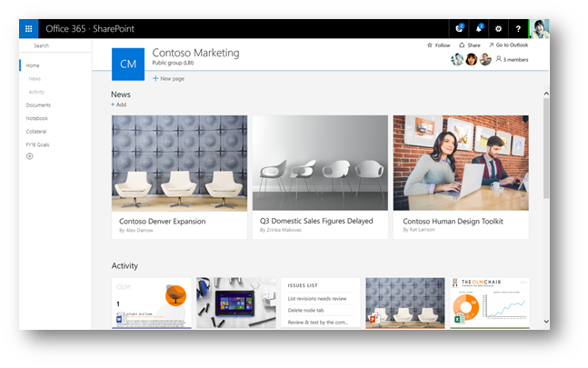Image resolution: width=588 pixels, height=368 pixels.
Task: Click the Go to Outlook link
Action: 509,45
